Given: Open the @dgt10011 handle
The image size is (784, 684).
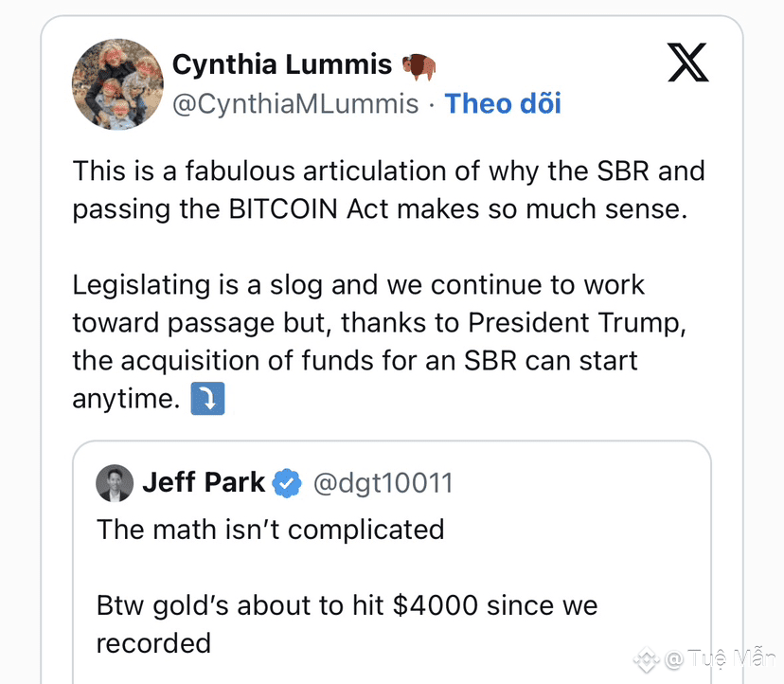Looking at the screenshot, I should 383,483.
